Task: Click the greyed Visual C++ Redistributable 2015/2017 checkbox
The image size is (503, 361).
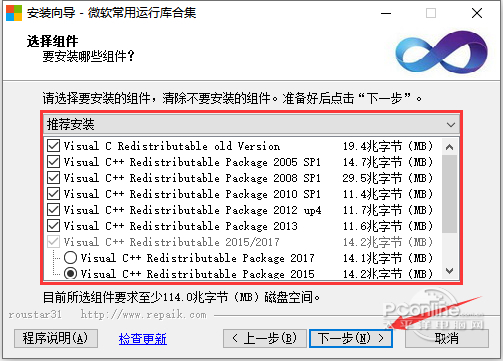Action: pos(54,242)
